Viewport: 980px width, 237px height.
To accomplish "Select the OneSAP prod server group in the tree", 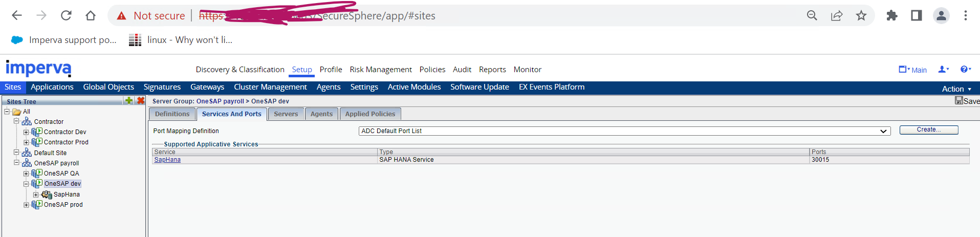I will tap(63, 205).
